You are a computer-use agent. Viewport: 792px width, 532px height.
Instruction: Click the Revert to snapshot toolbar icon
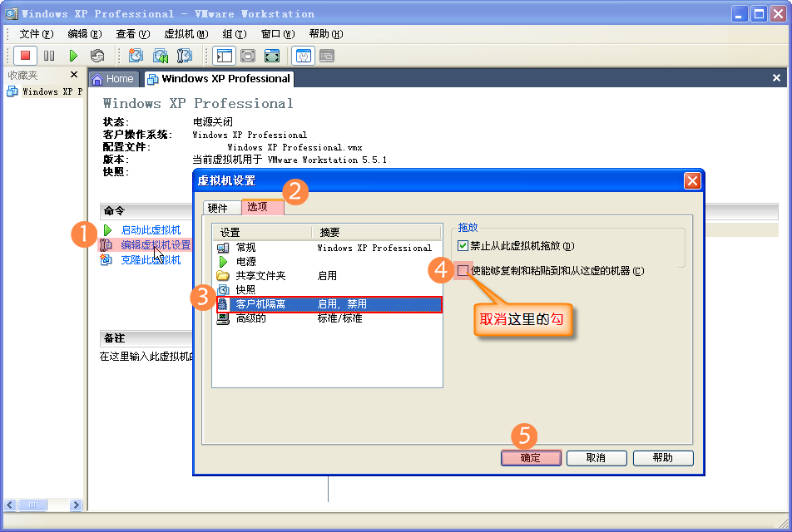[161, 56]
